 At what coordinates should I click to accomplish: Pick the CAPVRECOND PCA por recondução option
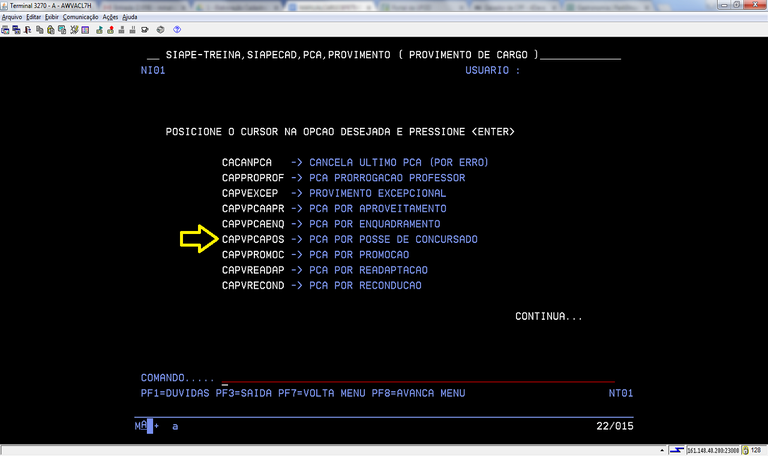click(x=253, y=286)
